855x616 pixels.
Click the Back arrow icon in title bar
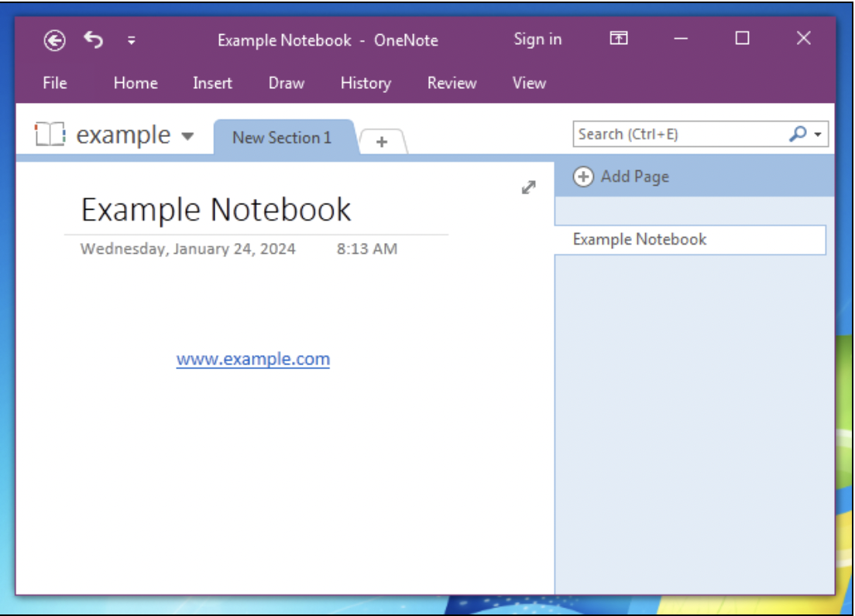[x=54, y=40]
